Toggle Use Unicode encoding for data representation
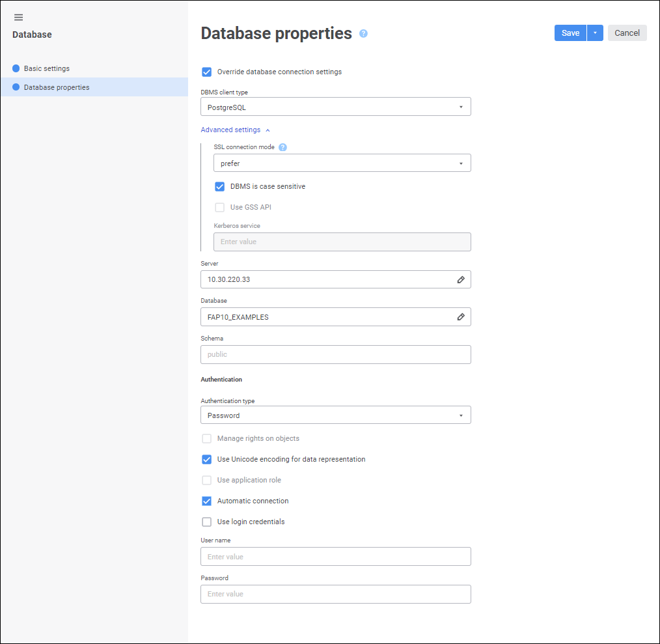 click(207, 460)
